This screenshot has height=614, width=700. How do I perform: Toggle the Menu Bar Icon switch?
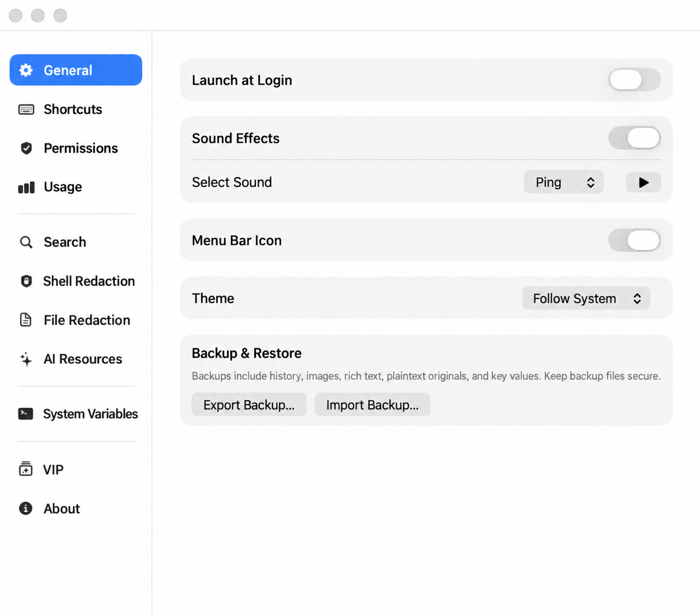point(634,240)
